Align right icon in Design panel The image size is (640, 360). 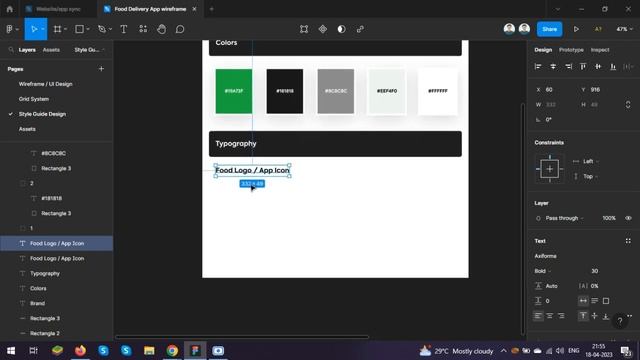coord(568,67)
